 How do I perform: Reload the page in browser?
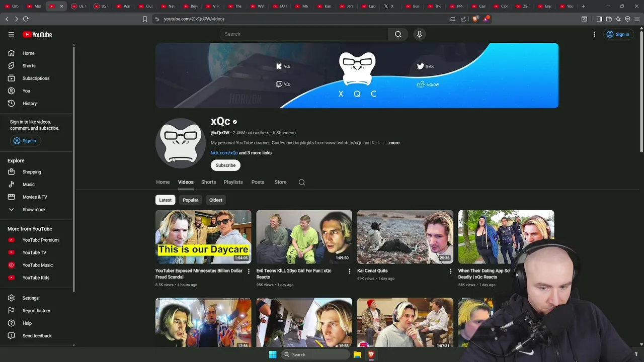pos(26,19)
